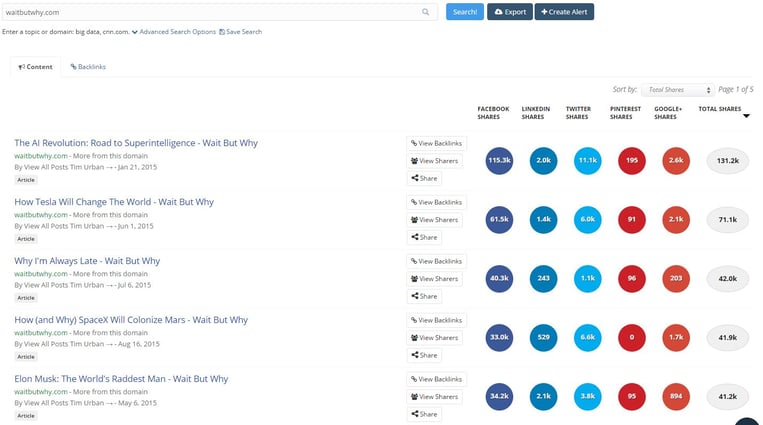Click the 203 Google+ shares circle
Image resolution: width=763 pixels, height=425 pixels.
click(676, 278)
